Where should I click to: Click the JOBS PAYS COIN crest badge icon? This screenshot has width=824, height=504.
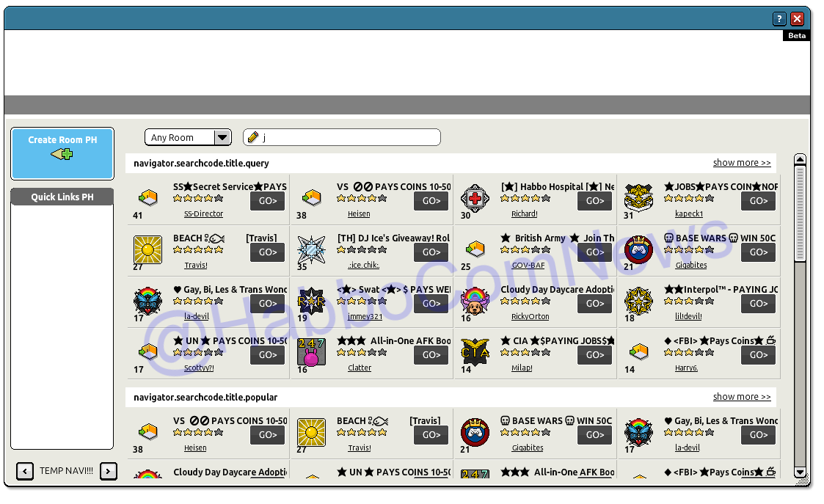(638, 197)
